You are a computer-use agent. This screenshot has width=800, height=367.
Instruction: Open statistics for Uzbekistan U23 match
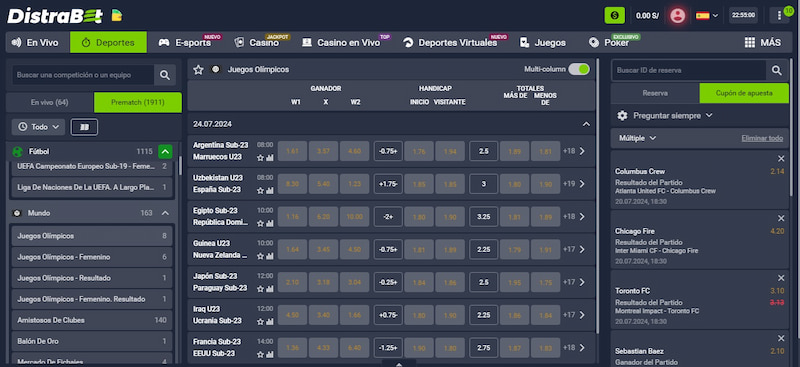(x=269, y=191)
